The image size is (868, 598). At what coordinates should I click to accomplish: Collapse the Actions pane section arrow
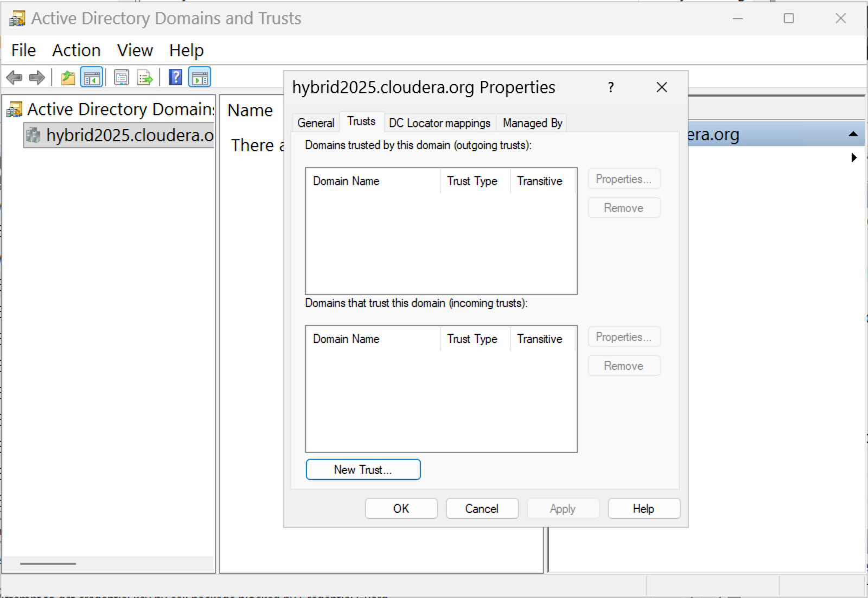tap(853, 134)
